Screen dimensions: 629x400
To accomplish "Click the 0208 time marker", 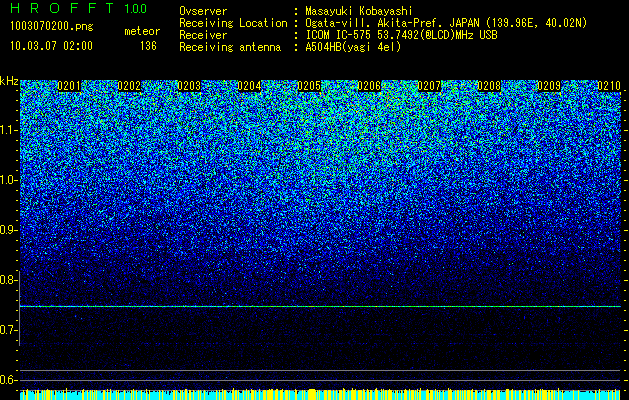I will pyautogui.click(x=489, y=86).
